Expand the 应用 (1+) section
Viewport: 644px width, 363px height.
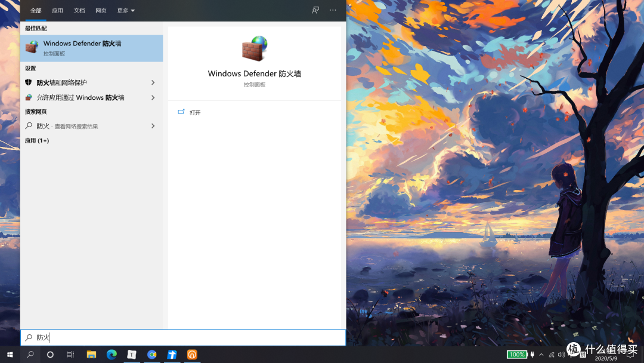point(37,140)
